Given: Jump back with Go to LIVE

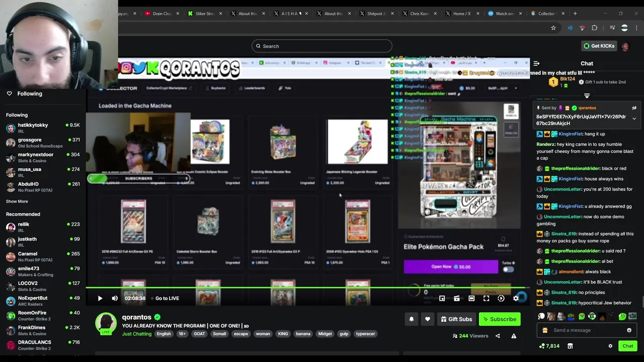Looking at the screenshot, I should coord(167,298).
